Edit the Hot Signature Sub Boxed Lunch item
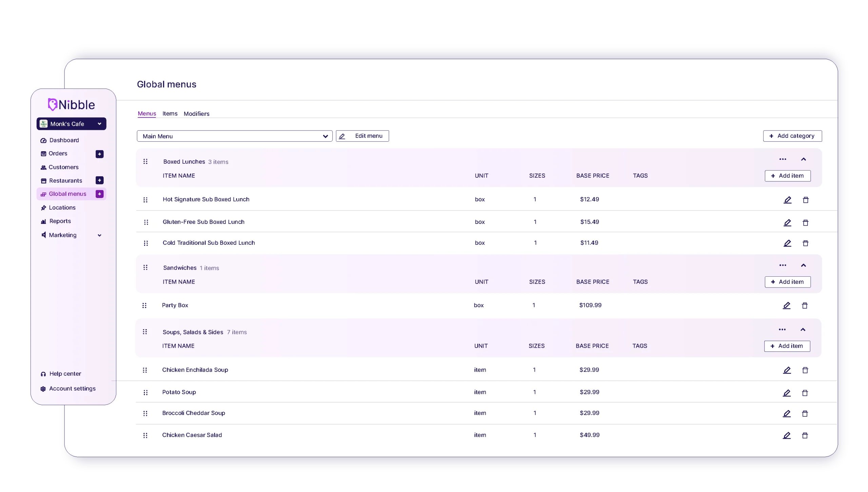Viewport: 868px width, 492px height. tap(787, 200)
